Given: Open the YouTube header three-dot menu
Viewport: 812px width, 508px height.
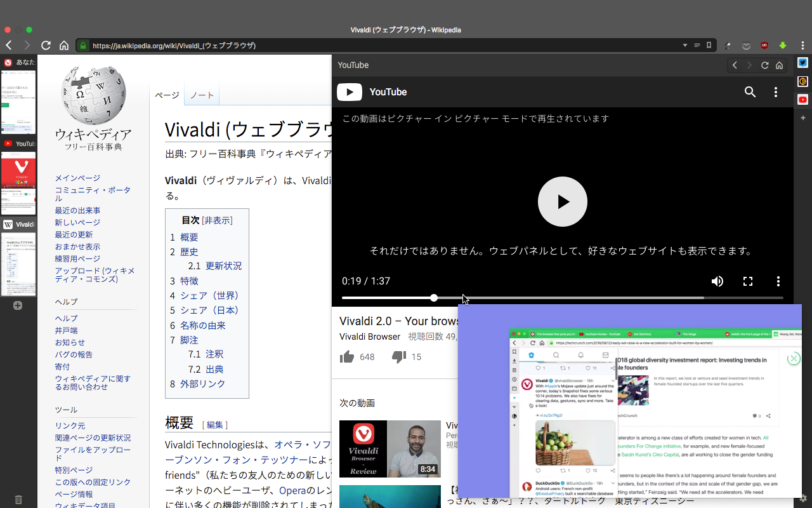Looking at the screenshot, I should (776, 92).
